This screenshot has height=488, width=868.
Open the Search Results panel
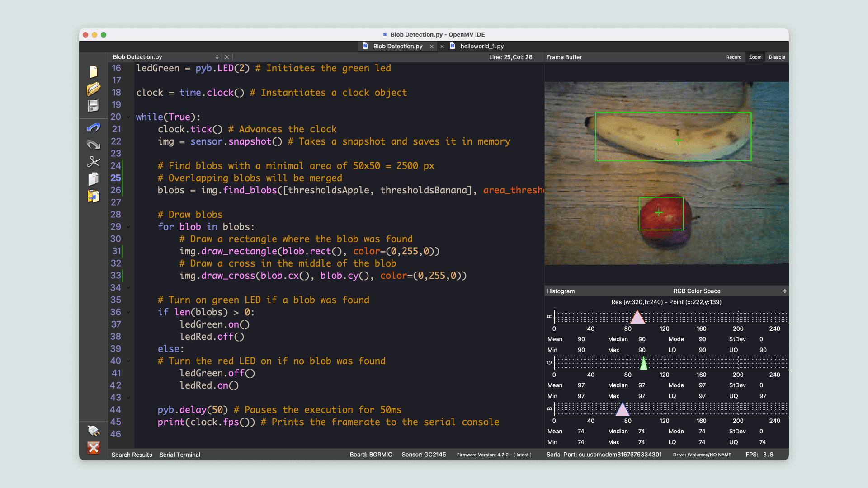tap(132, 455)
